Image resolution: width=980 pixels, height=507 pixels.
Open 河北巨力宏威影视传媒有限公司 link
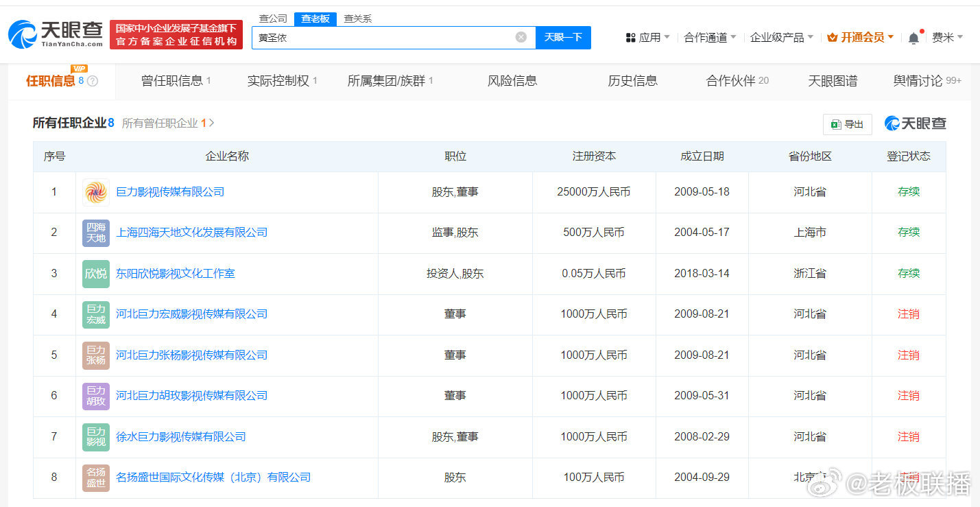192,314
